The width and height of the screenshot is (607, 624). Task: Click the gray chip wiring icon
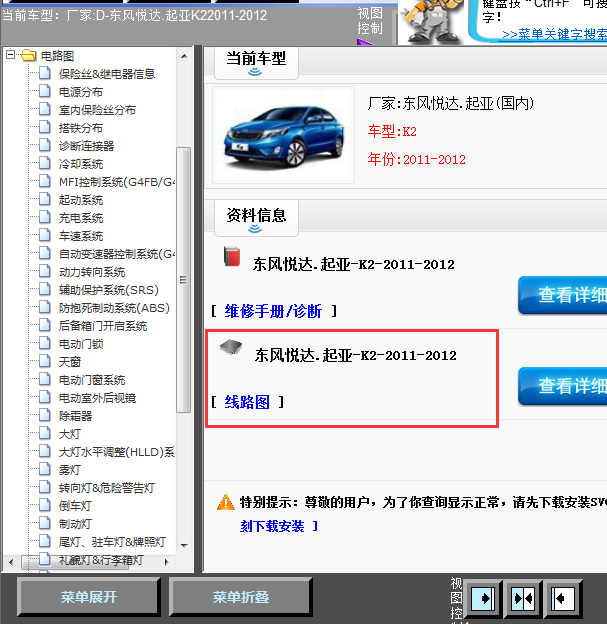(231, 347)
